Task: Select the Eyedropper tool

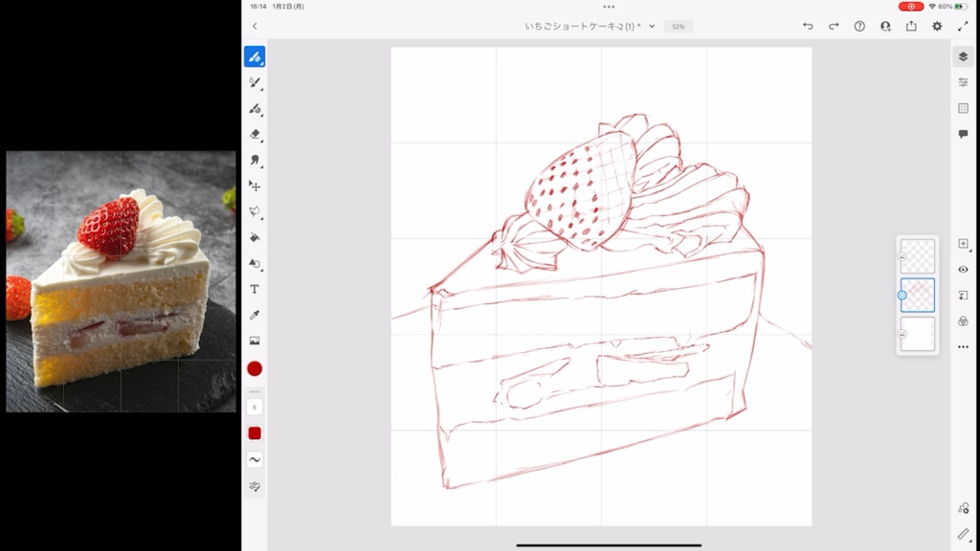Action: coord(255,313)
